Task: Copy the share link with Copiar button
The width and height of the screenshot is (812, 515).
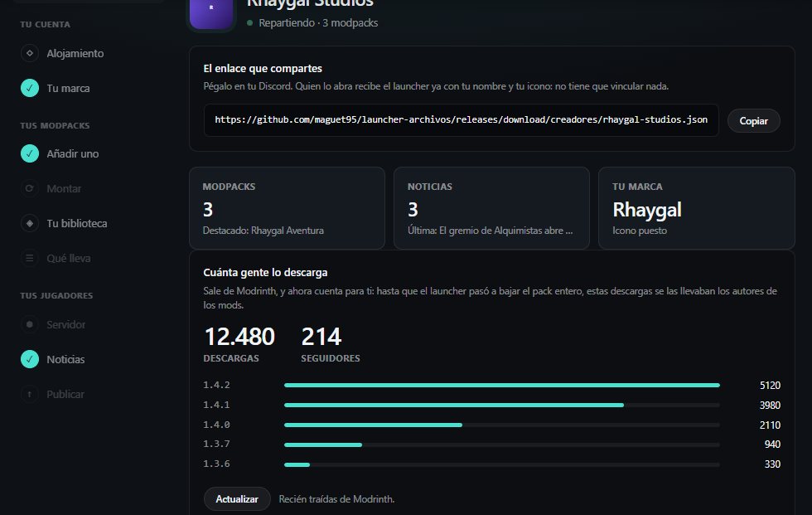Action: pyautogui.click(x=753, y=121)
